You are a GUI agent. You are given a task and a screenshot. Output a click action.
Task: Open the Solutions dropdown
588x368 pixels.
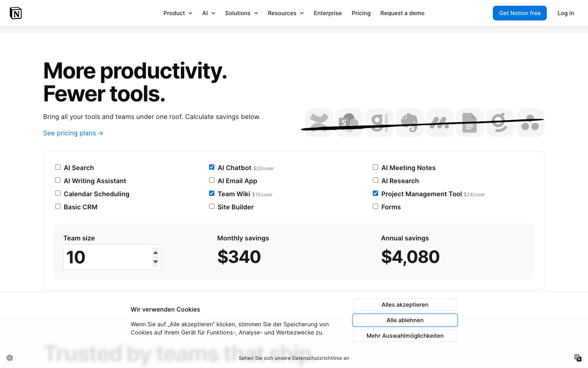[241, 13]
